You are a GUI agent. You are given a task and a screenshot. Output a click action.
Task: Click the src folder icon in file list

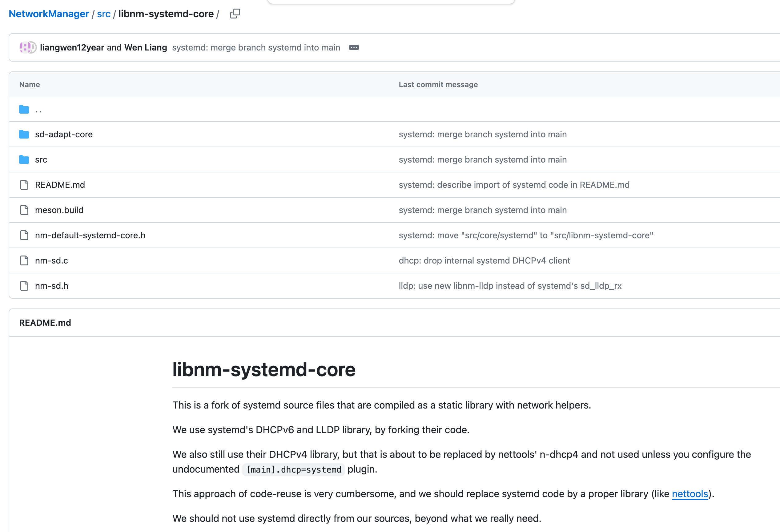(24, 159)
